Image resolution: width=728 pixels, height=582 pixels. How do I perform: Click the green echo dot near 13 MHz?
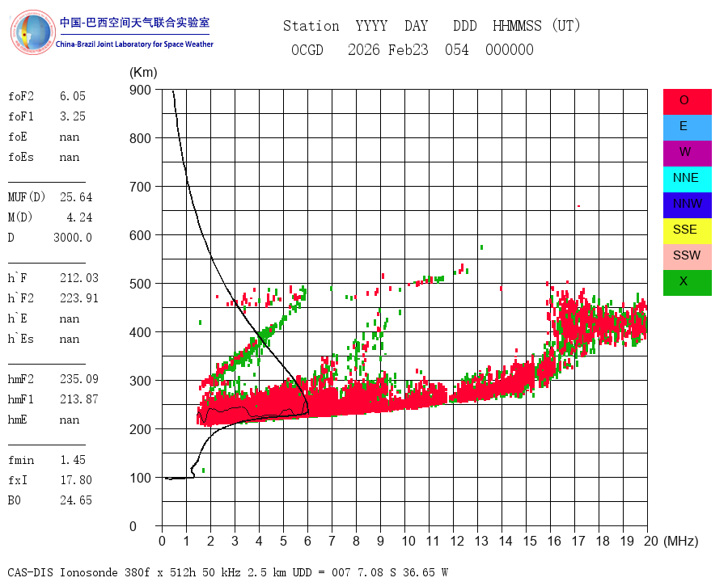pos(481,247)
